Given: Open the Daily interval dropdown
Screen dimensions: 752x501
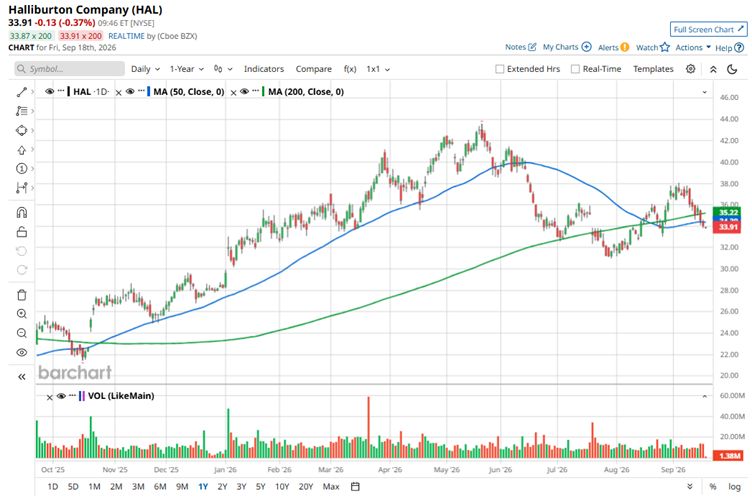Looking at the screenshot, I should click(145, 69).
